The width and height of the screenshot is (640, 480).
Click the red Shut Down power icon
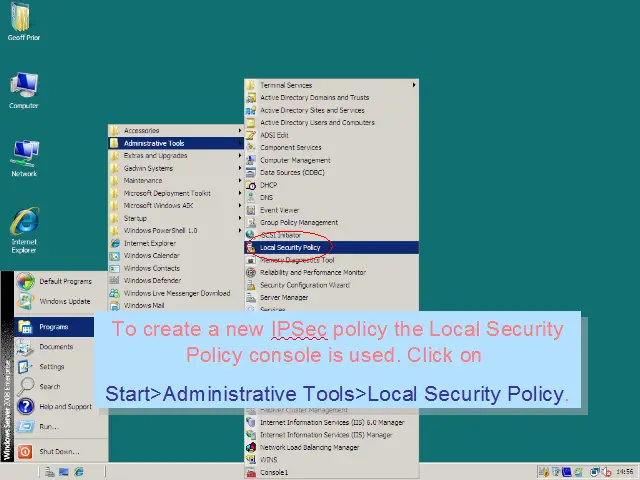point(25,451)
